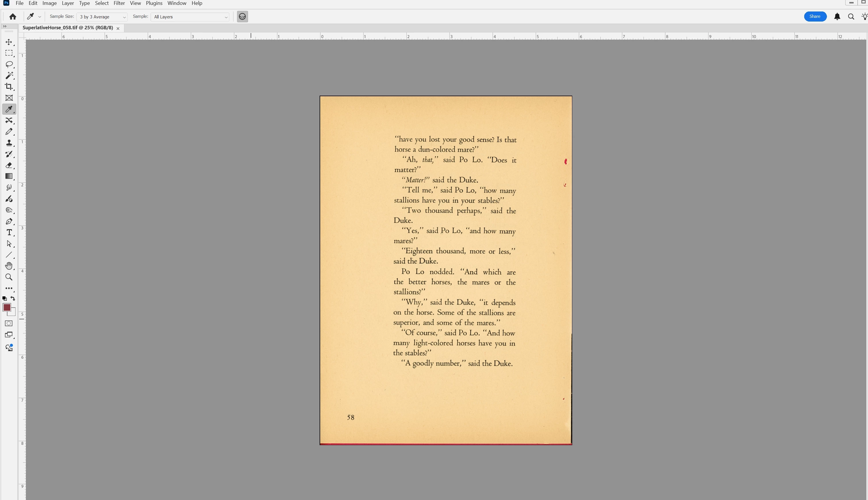Open the Image menu
This screenshot has height=500, width=868.
49,3
